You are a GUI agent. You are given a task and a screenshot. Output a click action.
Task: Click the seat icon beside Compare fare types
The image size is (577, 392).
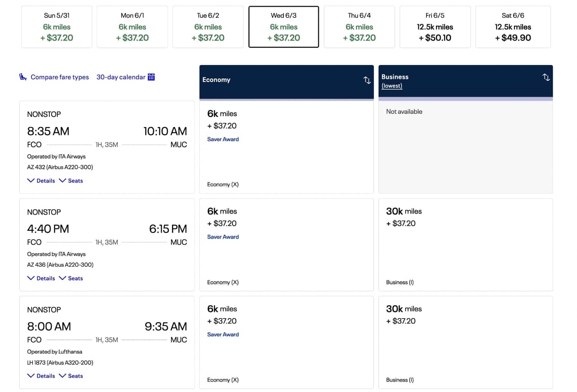pos(23,77)
